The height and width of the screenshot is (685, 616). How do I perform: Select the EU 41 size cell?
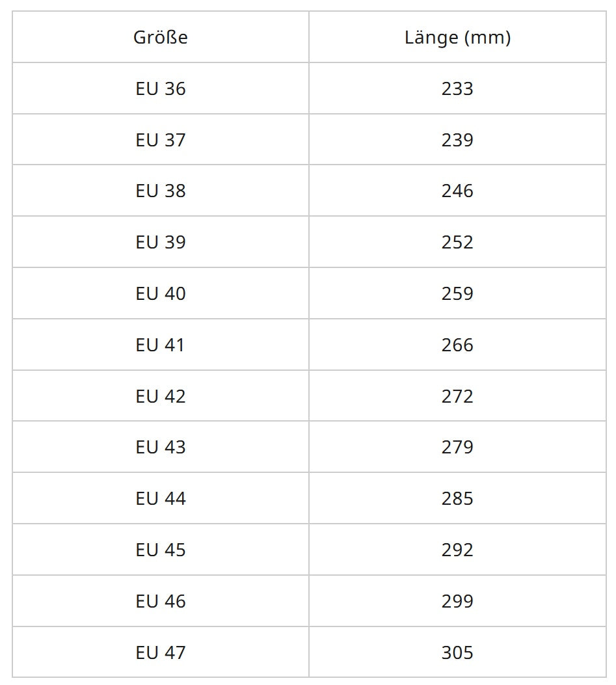pyautogui.click(x=161, y=345)
